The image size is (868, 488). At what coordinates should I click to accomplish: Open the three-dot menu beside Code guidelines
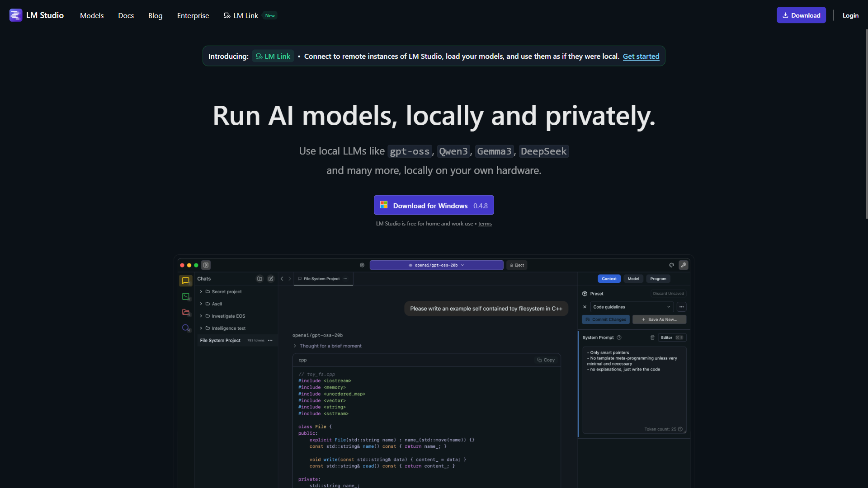[681, 307]
